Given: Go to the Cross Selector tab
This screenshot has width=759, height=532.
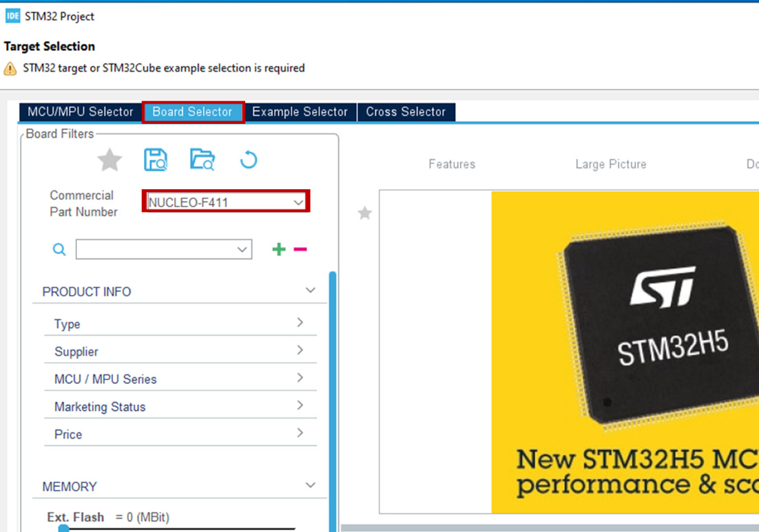Looking at the screenshot, I should (x=406, y=111).
